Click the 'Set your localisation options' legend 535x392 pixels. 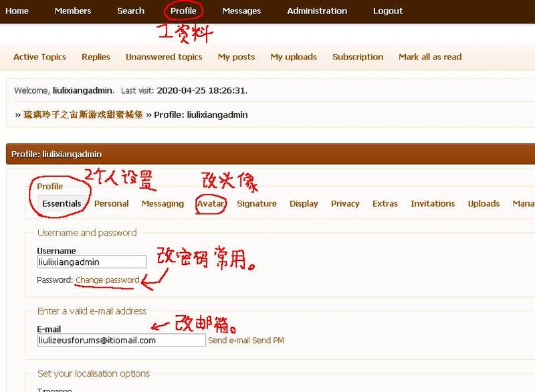click(x=94, y=374)
